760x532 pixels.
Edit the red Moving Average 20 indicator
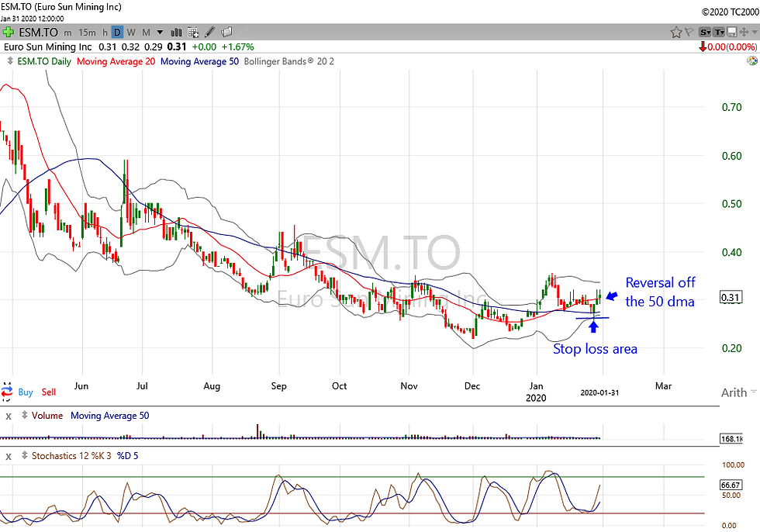(x=116, y=61)
